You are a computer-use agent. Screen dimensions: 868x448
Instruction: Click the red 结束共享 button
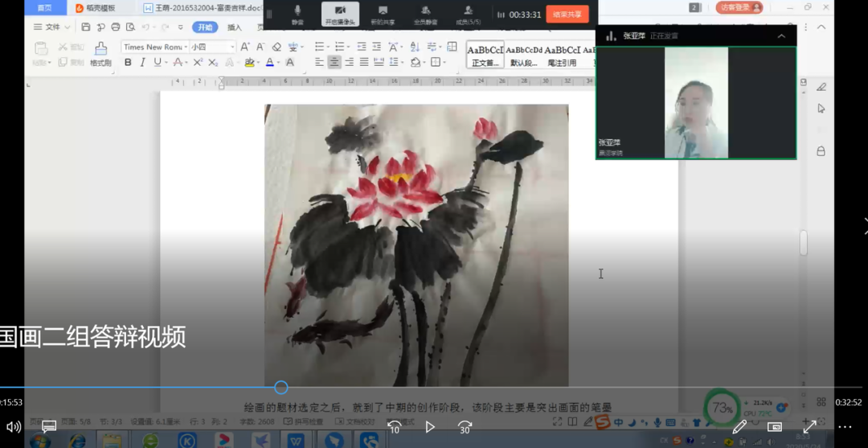567,14
